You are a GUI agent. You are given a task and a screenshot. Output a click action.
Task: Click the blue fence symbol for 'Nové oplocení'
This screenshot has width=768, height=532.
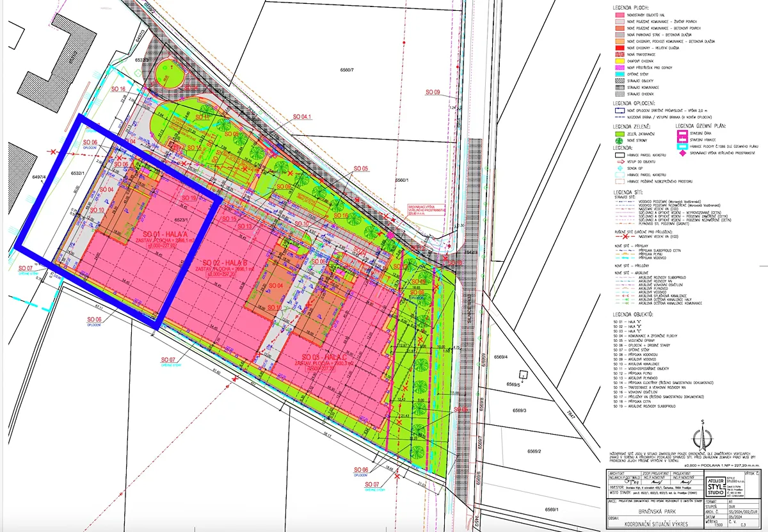(x=620, y=110)
